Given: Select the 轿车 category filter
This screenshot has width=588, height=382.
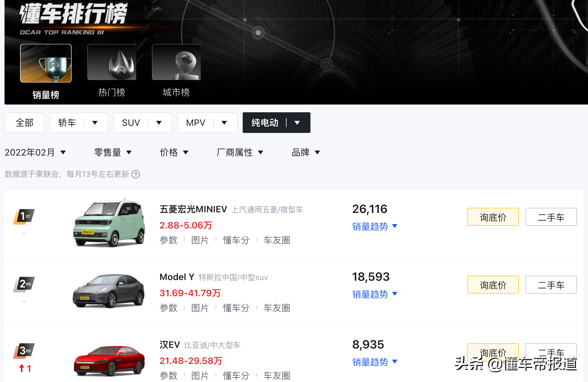Looking at the screenshot, I should coord(67,123).
